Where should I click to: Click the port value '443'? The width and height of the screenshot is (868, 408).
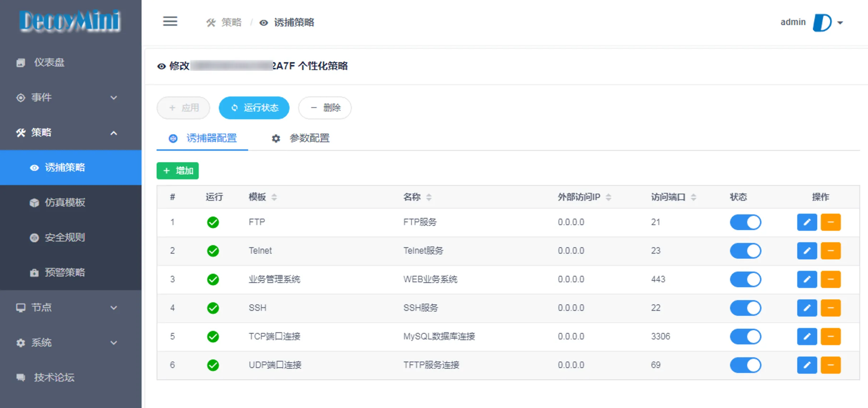(x=658, y=279)
